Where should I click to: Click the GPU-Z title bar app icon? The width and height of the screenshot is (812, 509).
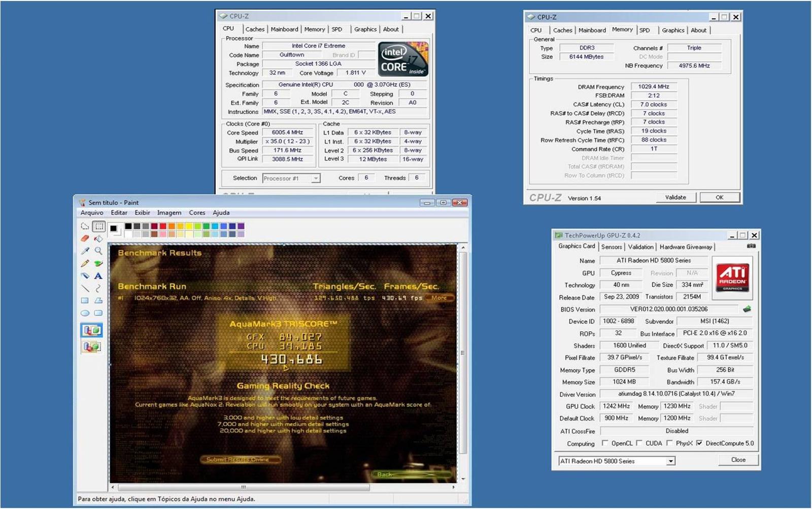(x=559, y=235)
